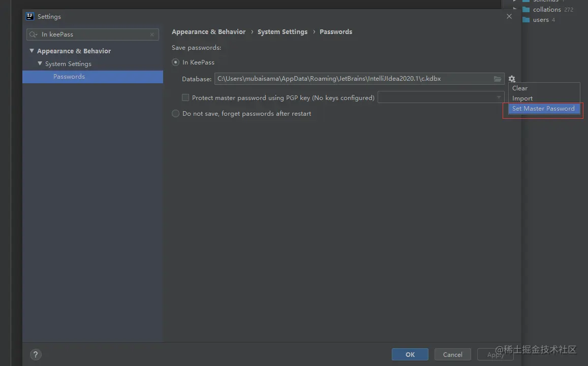
Task: Click the settings search field
Action: [x=92, y=35]
